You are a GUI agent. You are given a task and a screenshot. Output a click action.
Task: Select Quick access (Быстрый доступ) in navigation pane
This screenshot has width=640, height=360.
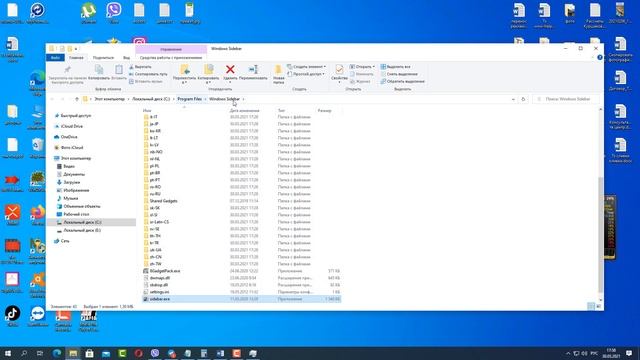click(x=76, y=116)
